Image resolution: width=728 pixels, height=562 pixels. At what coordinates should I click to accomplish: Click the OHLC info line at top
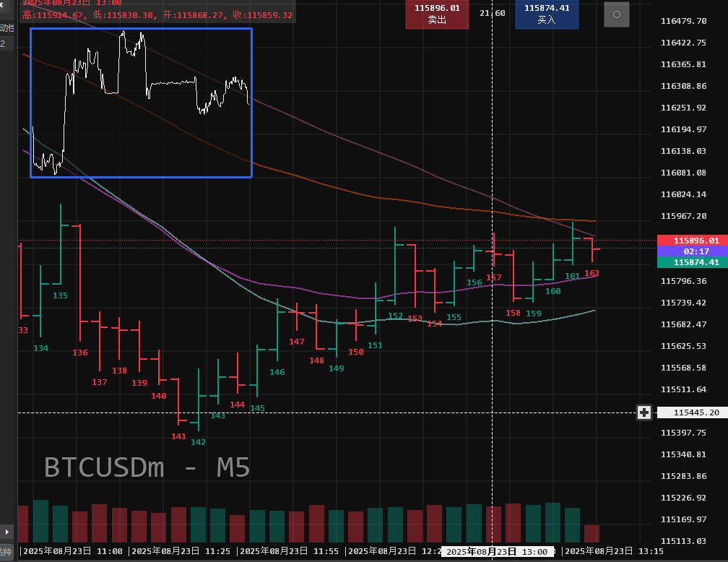coord(157,15)
